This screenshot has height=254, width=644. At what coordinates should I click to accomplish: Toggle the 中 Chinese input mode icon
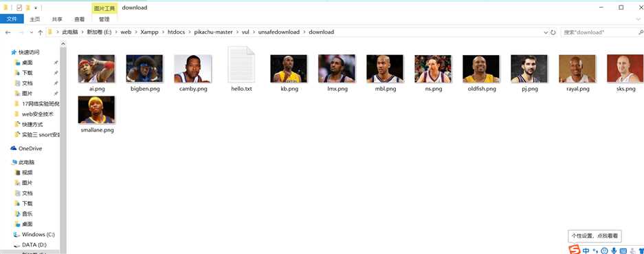coord(586,251)
